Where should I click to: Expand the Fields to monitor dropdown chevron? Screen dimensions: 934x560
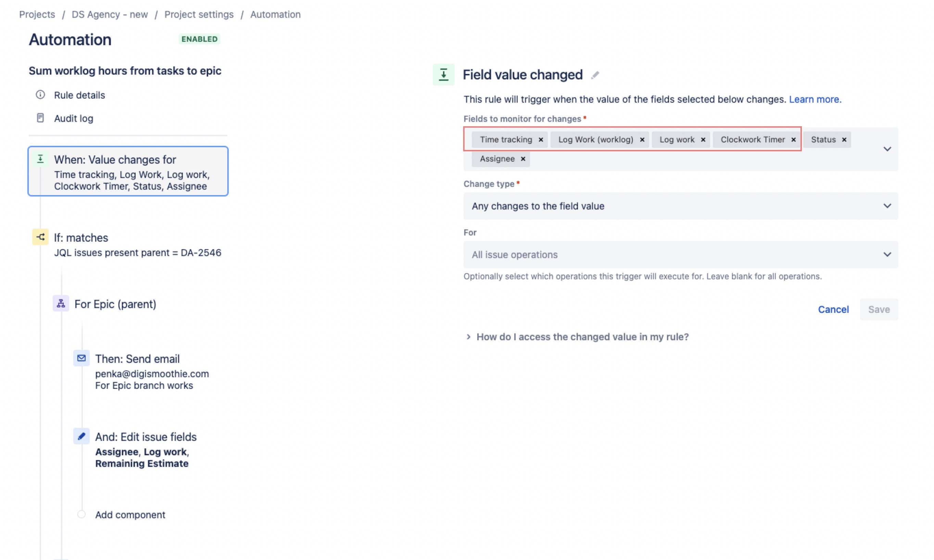(x=887, y=149)
